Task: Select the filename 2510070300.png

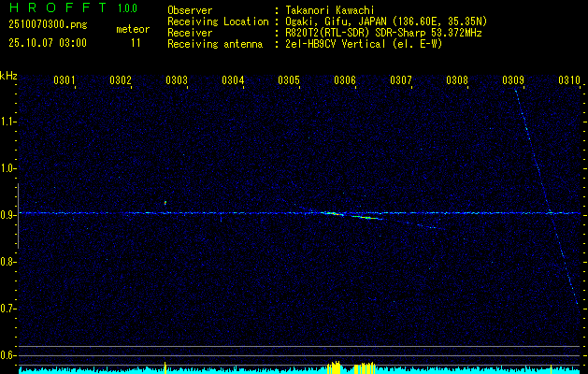Action: coord(48,25)
